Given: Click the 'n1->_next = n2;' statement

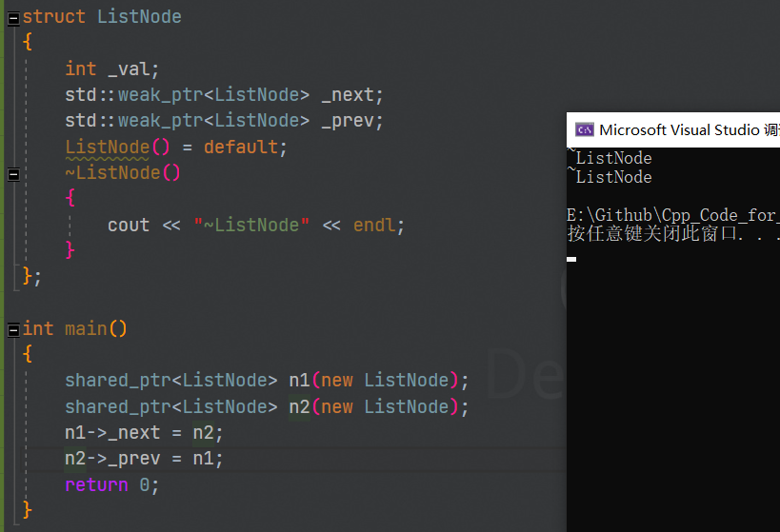Looking at the screenshot, I should 144,433.
